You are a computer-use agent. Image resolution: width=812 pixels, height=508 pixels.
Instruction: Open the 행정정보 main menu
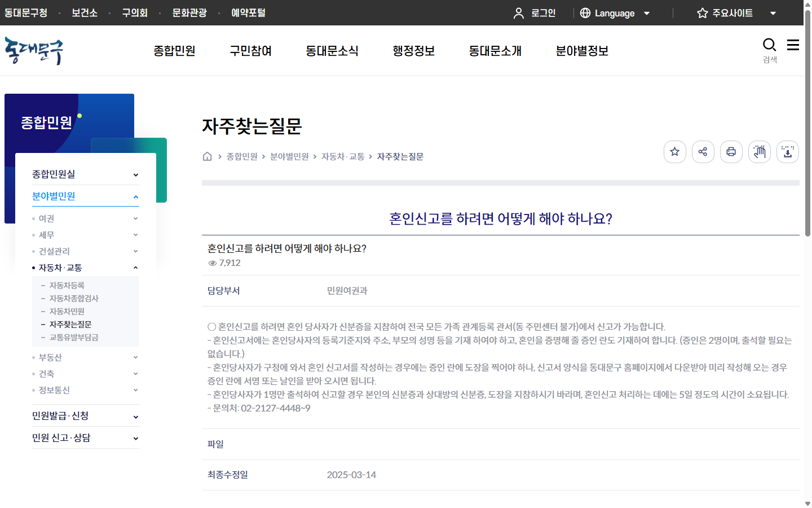414,51
